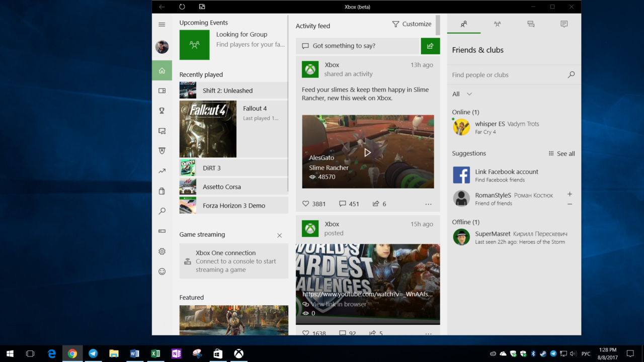Image resolution: width=644 pixels, height=362 pixels.
Task: Click Find people or clubs field
Action: tap(514, 75)
